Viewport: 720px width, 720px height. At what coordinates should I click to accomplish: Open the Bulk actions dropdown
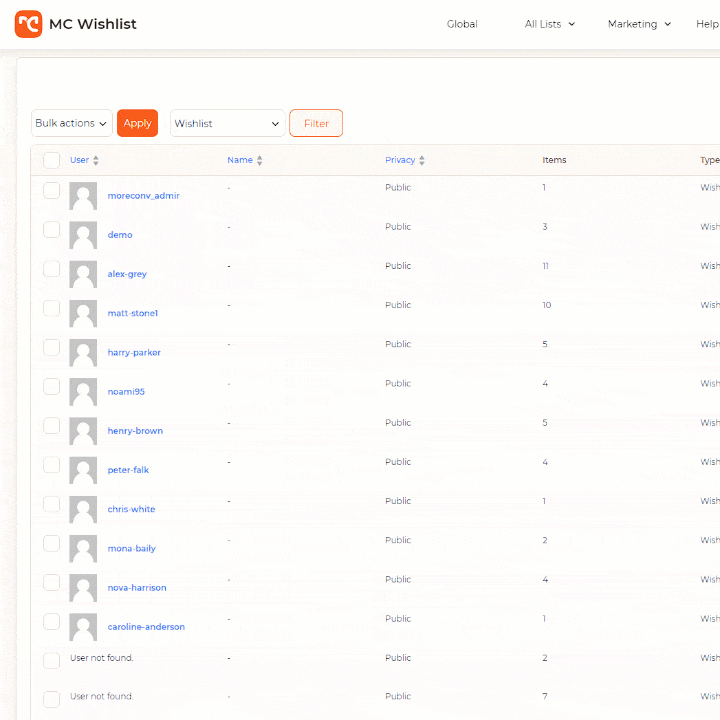click(x=72, y=123)
